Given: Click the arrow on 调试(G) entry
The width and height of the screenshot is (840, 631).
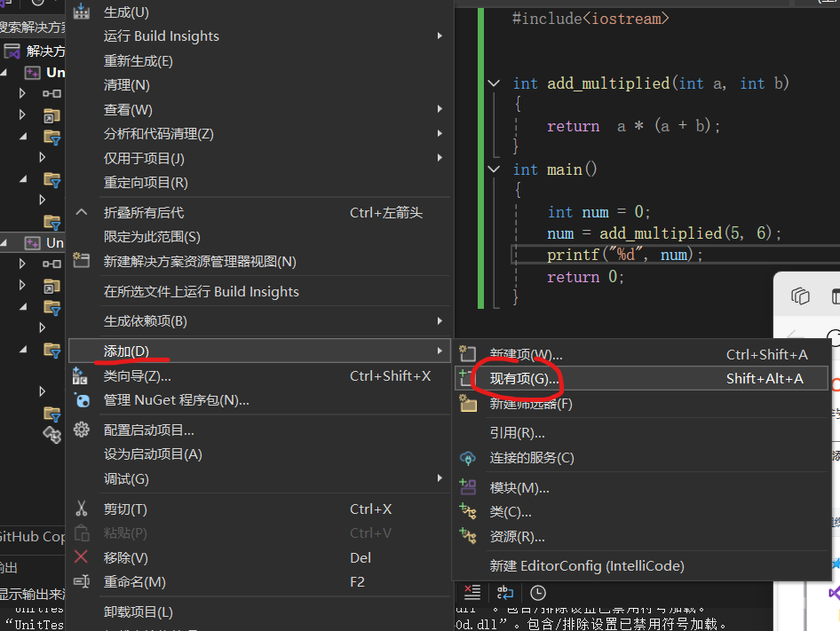Looking at the screenshot, I should coord(440,477).
